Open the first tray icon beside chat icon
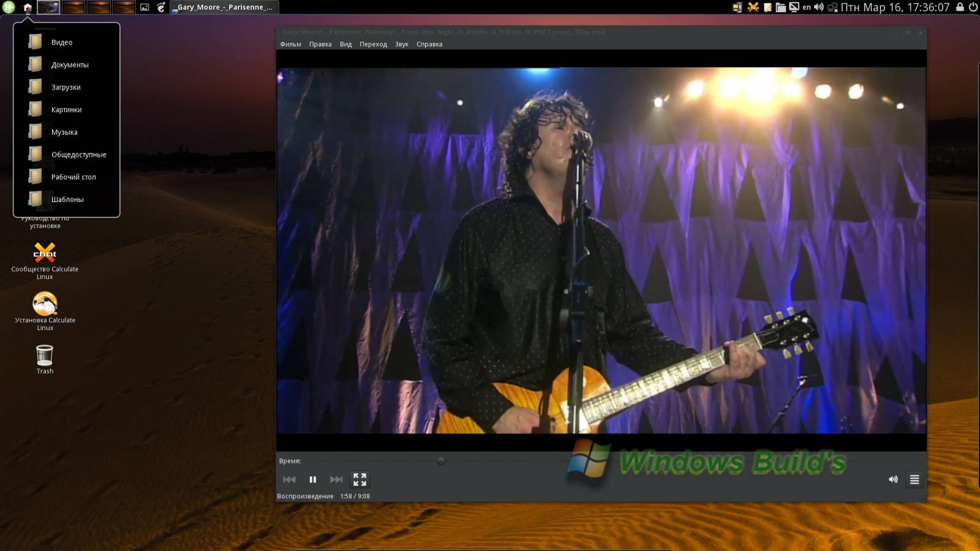 737,7
